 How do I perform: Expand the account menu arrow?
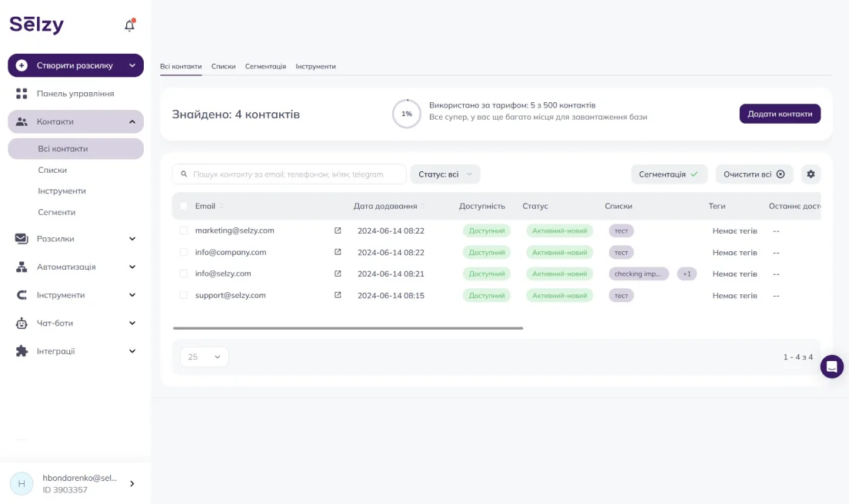pos(132,483)
